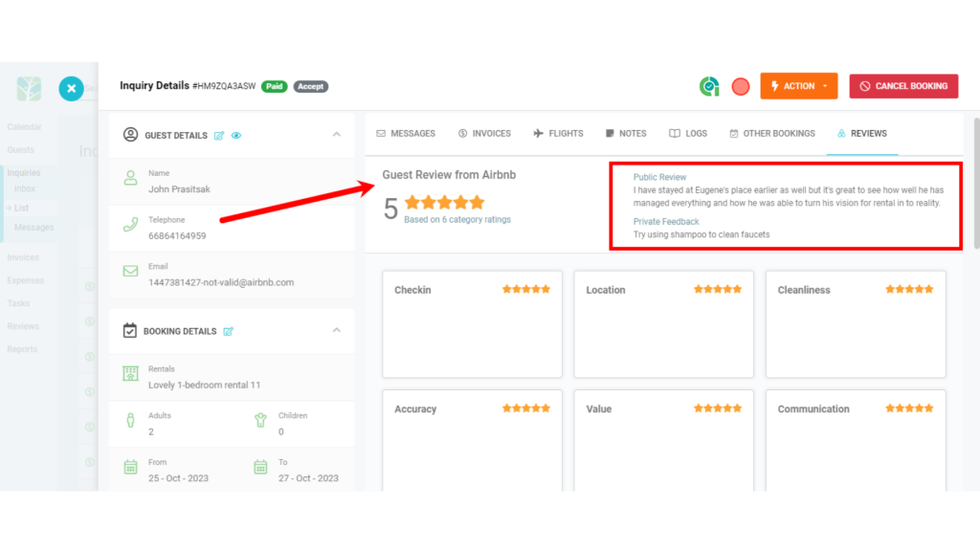Click the Public Review heading
The height and width of the screenshot is (551, 980).
pyautogui.click(x=659, y=177)
